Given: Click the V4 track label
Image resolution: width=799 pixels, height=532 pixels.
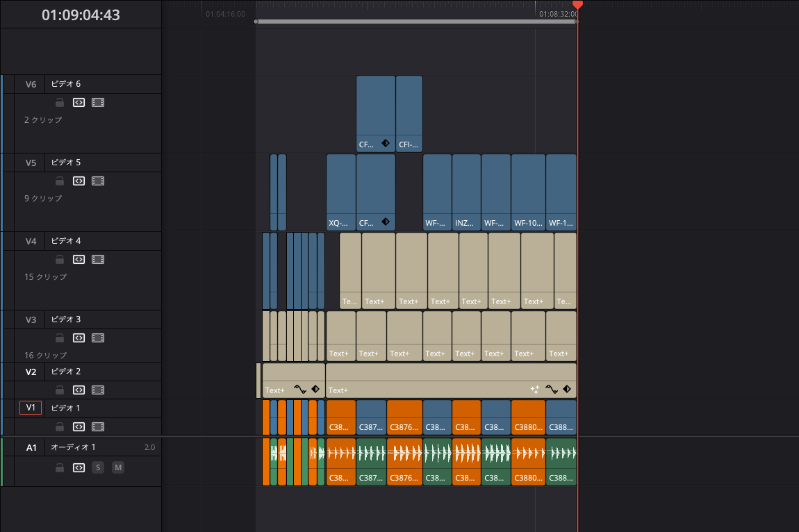Looking at the screenshot, I should click(31, 241).
